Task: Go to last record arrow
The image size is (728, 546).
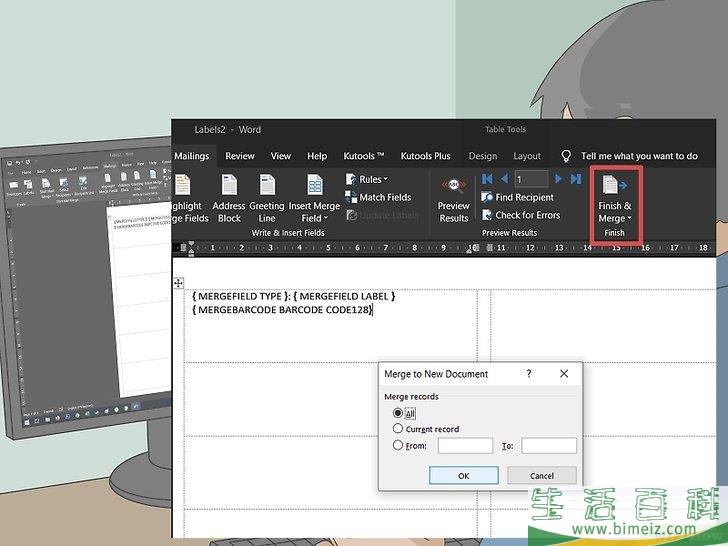Action: tap(576, 179)
